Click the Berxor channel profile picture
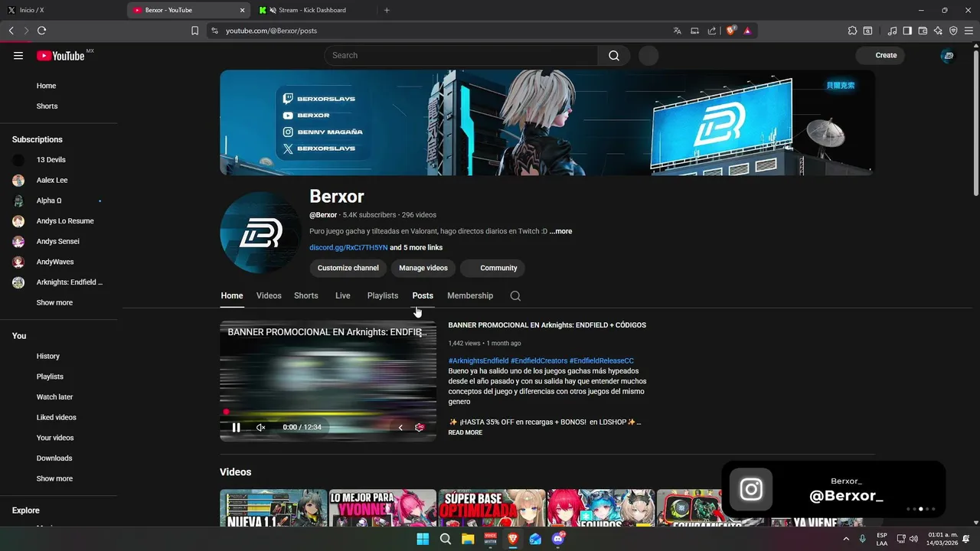The height and width of the screenshot is (551, 980). [x=260, y=233]
